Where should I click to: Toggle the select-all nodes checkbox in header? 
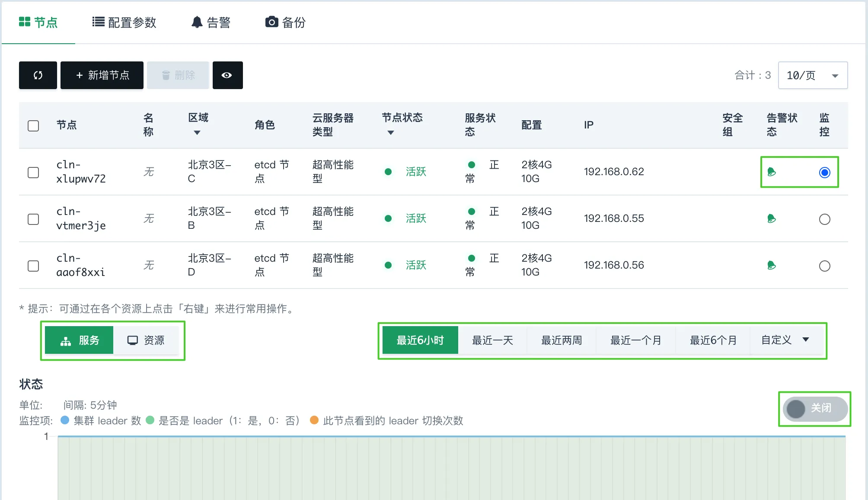point(33,126)
